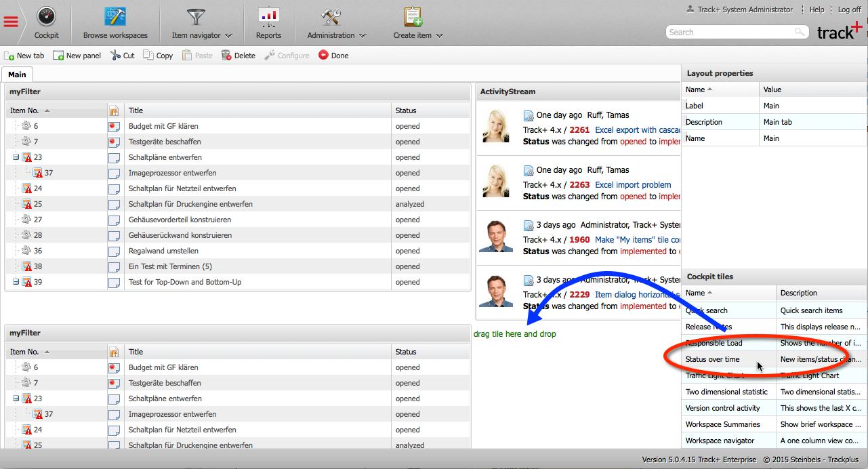Viewport: 868px width, 469px height.
Task: Click avatar of first Ruff, Tamas entry
Action: click(x=496, y=125)
